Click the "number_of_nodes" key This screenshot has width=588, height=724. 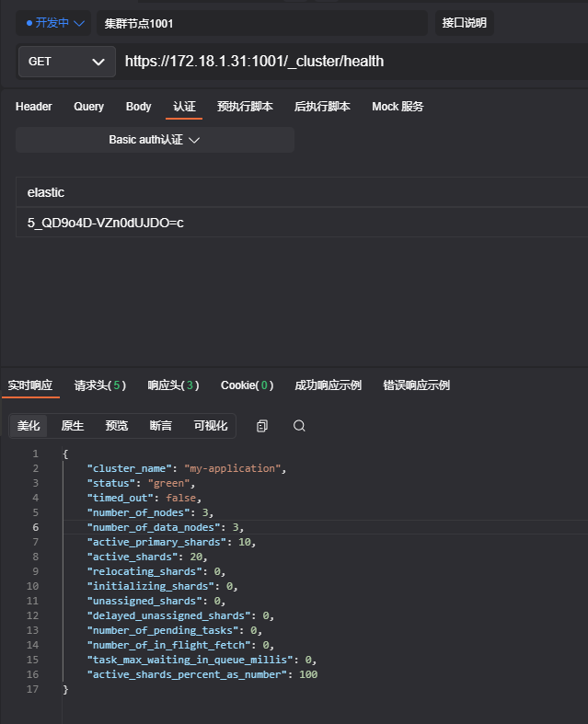click(x=138, y=512)
